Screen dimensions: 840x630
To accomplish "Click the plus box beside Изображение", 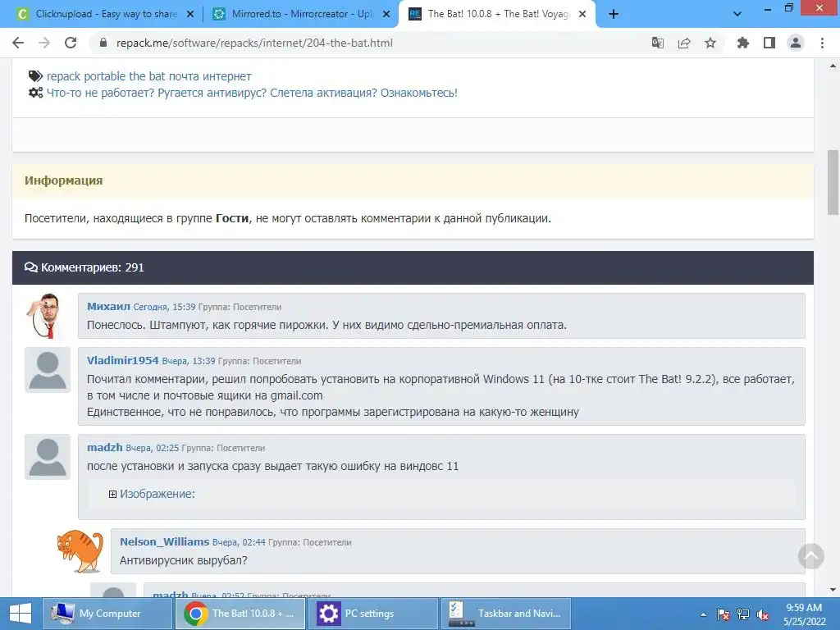I will click(112, 494).
